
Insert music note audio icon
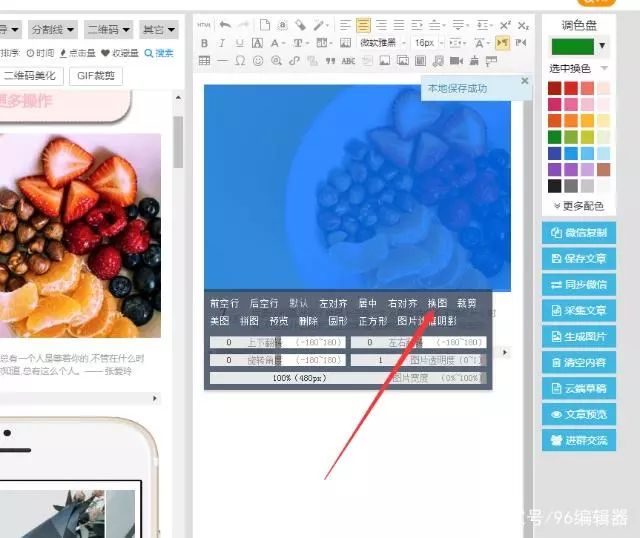pyautogui.click(x=438, y=61)
